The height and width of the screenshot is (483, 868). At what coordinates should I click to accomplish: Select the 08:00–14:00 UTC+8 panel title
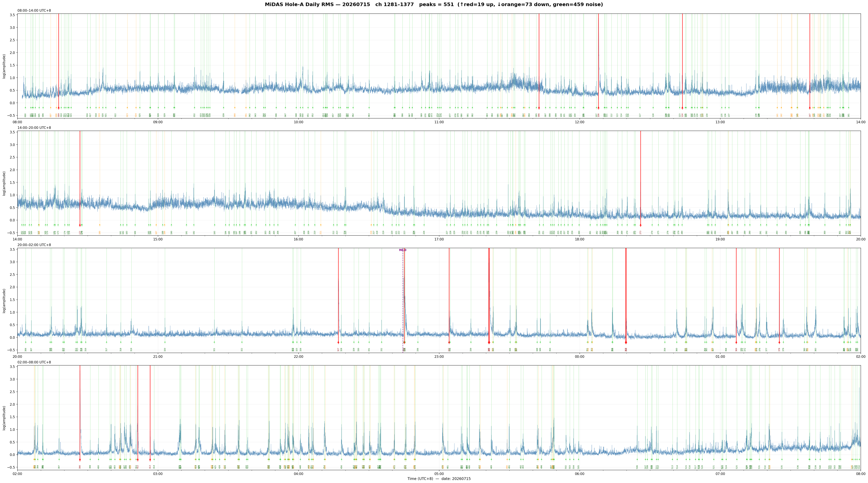(34, 11)
